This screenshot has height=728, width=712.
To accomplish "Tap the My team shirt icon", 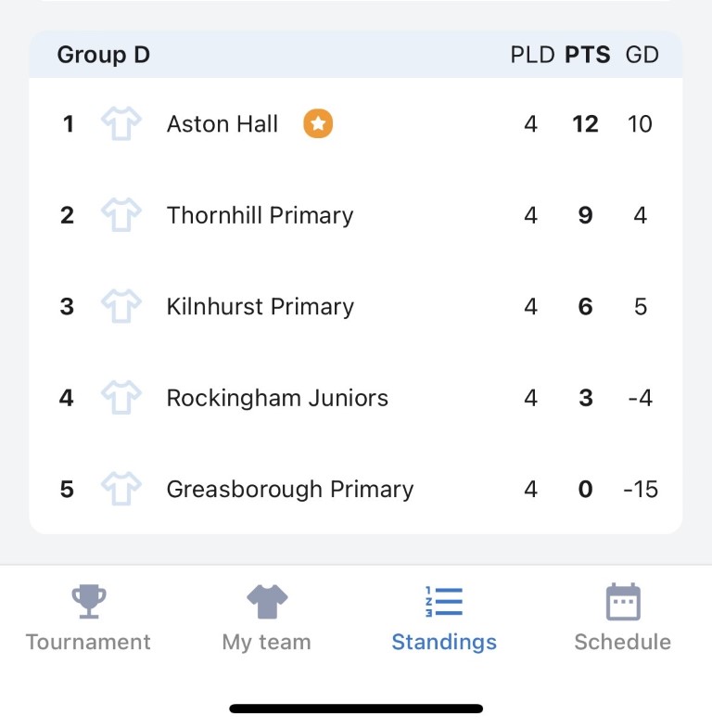I will coord(267,601).
